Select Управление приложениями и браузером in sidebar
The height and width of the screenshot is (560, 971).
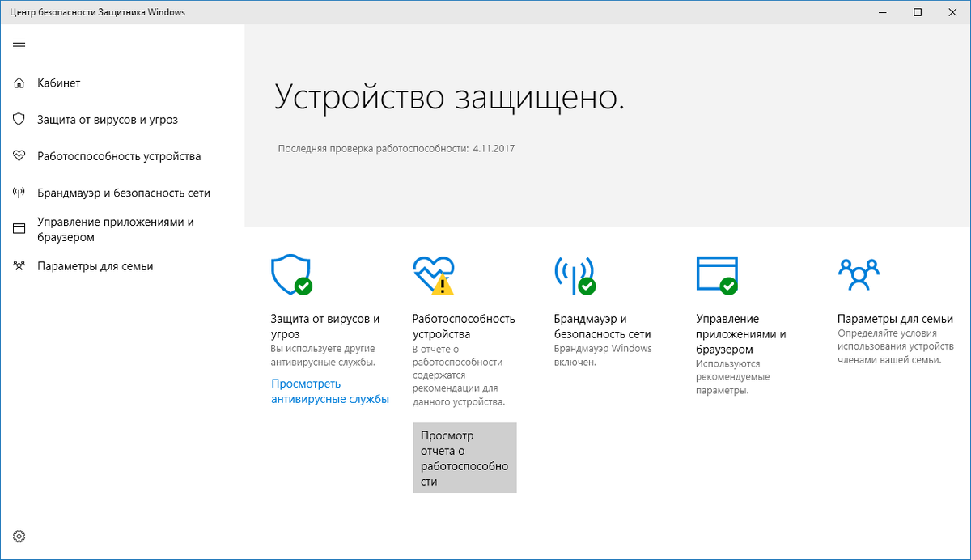point(116,230)
